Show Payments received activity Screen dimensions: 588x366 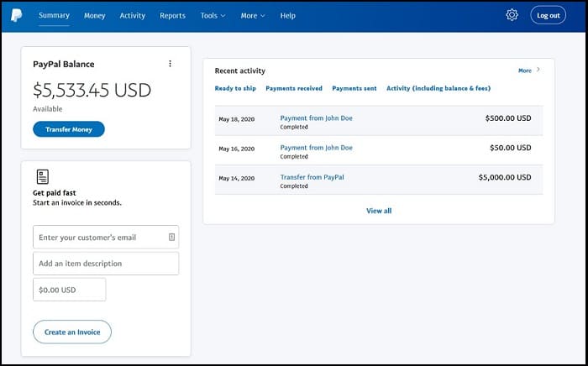[294, 88]
